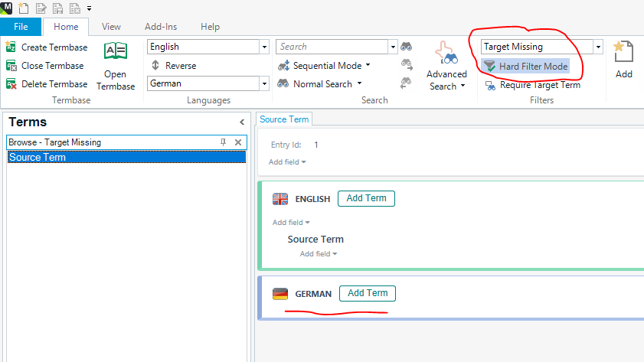Screen dimensions: 644x362
Task: Open Add field dropdown under Entry Id
Action: 287,162
